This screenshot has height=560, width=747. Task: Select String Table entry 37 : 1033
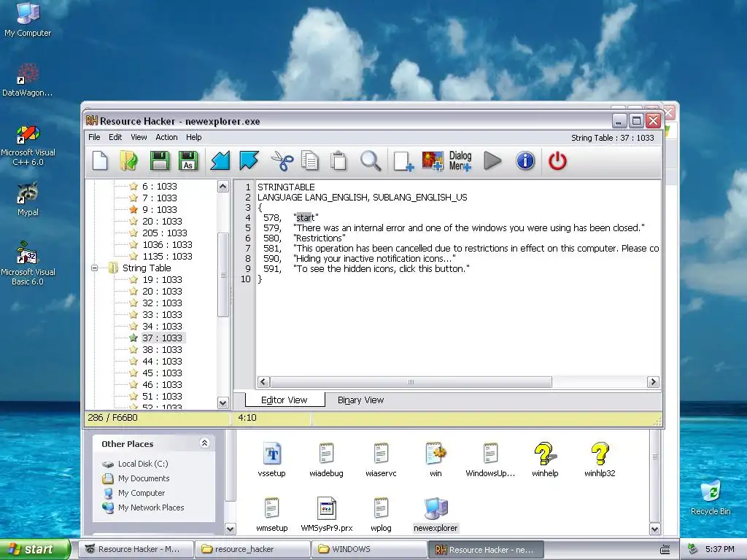[x=162, y=338]
